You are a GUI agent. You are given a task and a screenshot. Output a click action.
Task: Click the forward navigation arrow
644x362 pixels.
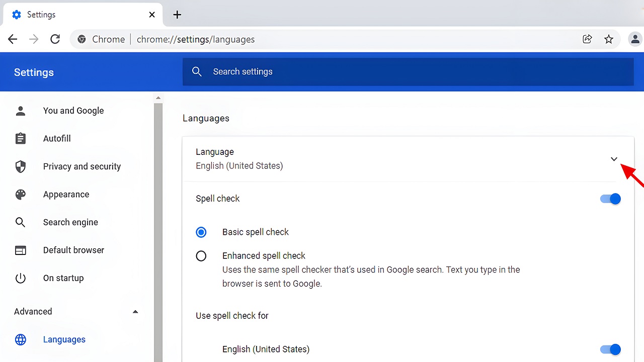click(x=34, y=39)
